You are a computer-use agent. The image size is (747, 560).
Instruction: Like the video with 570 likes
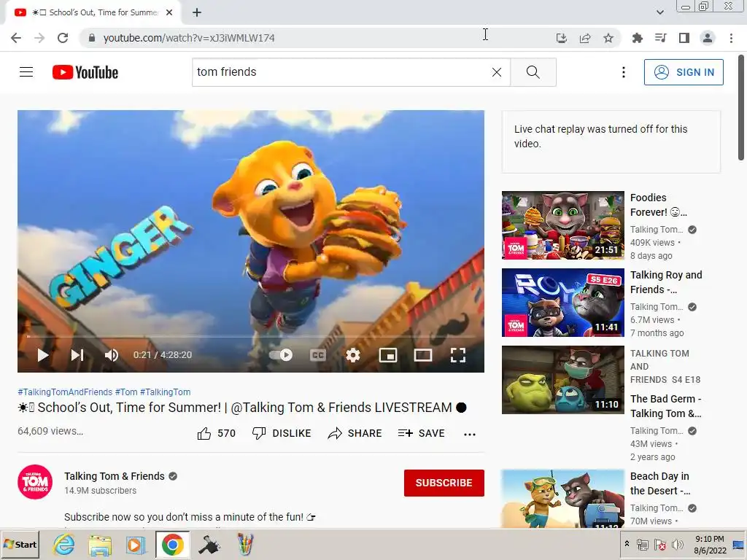coord(216,433)
